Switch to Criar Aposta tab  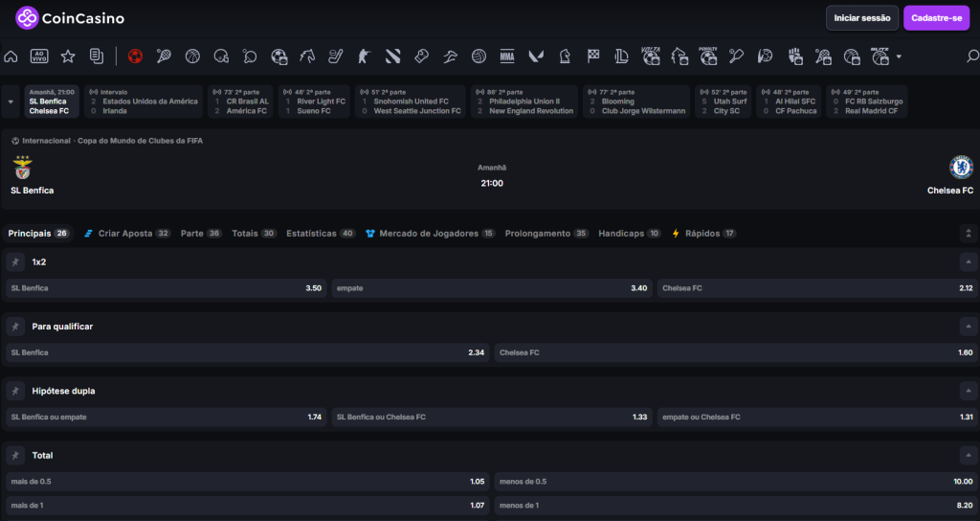pyautogui.click(x=127, y=234)
